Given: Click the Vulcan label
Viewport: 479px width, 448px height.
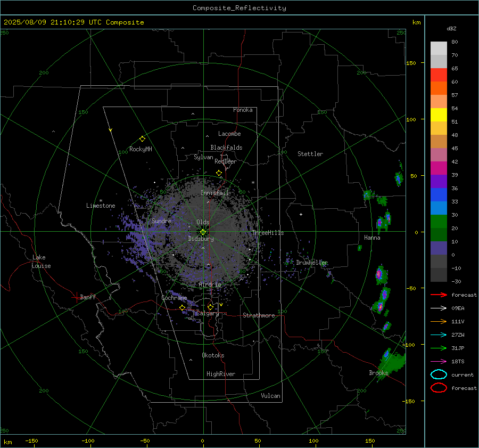Looking at the screenshot, I should (x=270, y=396).
